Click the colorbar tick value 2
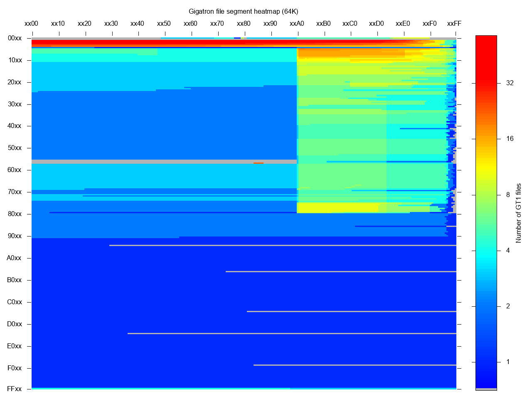 coord(508,306)
